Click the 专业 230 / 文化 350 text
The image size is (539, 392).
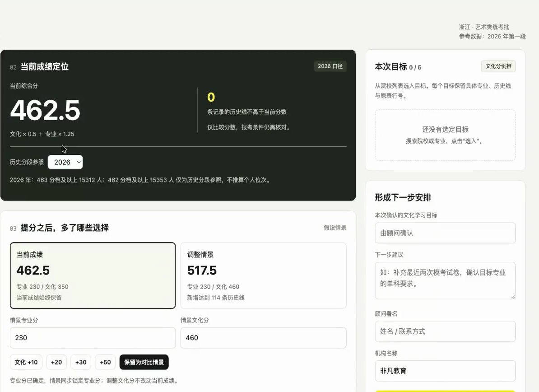point(42,287)
